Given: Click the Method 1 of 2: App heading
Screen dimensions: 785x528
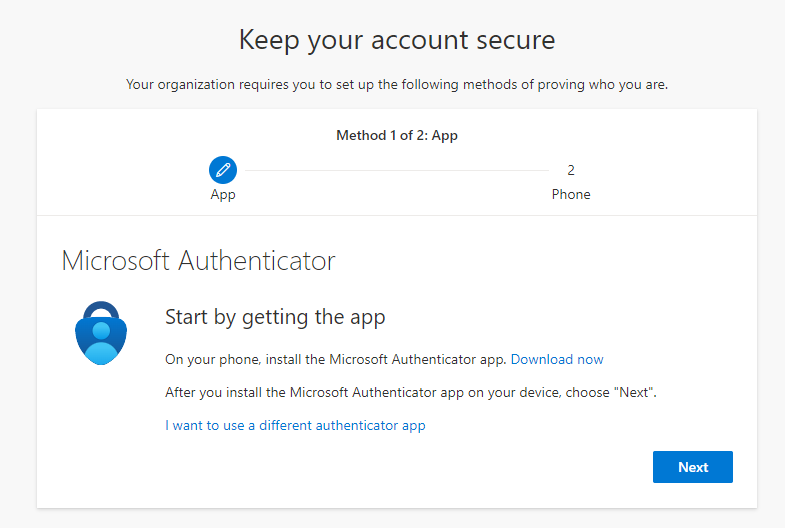Looking at the screenshot, I should (397, 136).
